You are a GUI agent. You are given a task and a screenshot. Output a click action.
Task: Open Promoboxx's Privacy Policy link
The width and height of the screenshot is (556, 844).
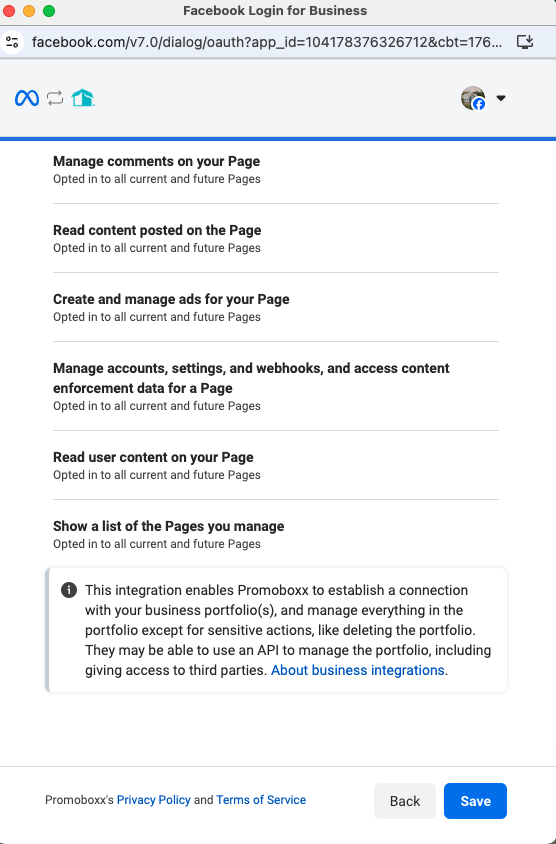point(153,800)
